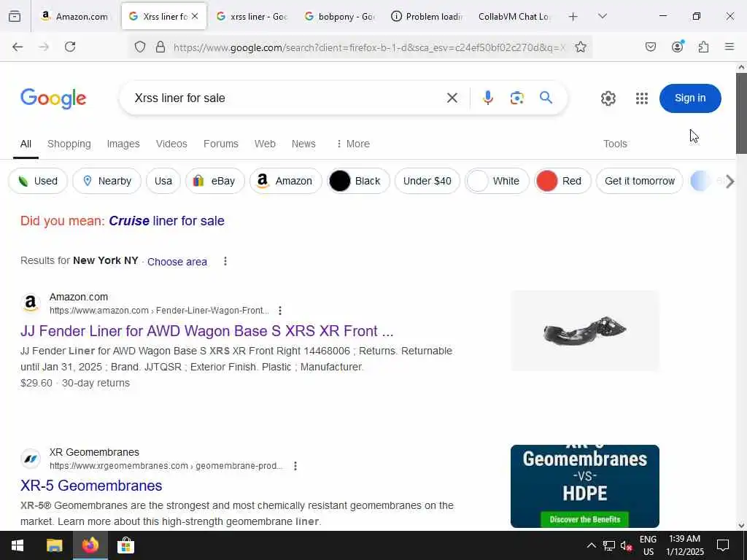Open Tools search options
747x560 pixels.
tap(615, 144)
